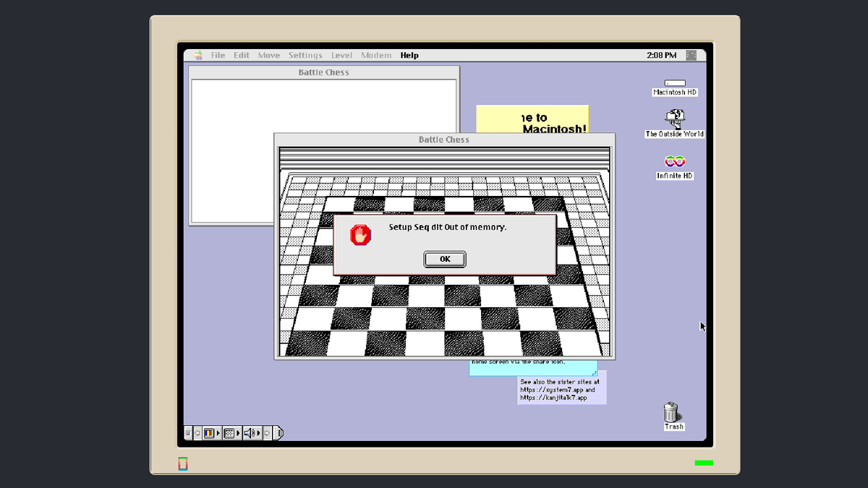868x488 pixels.
Task: Open the Help menu
Action: click(409, 54)
